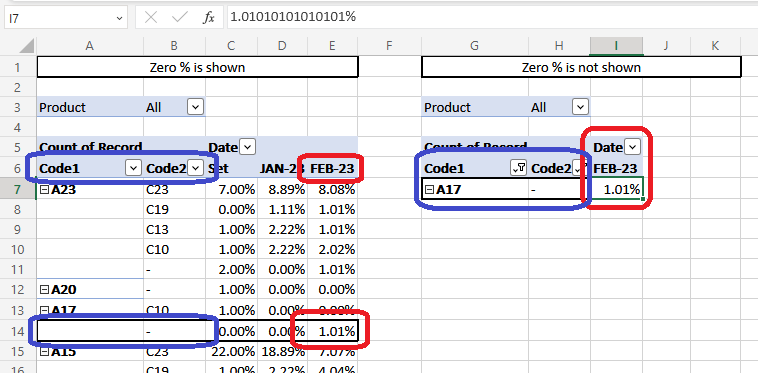Click the FEB-23 label in column E

(332, 168)
